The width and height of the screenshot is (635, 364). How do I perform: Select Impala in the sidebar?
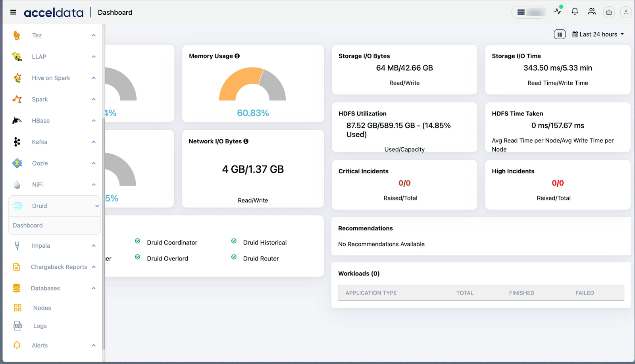(41, 246)
